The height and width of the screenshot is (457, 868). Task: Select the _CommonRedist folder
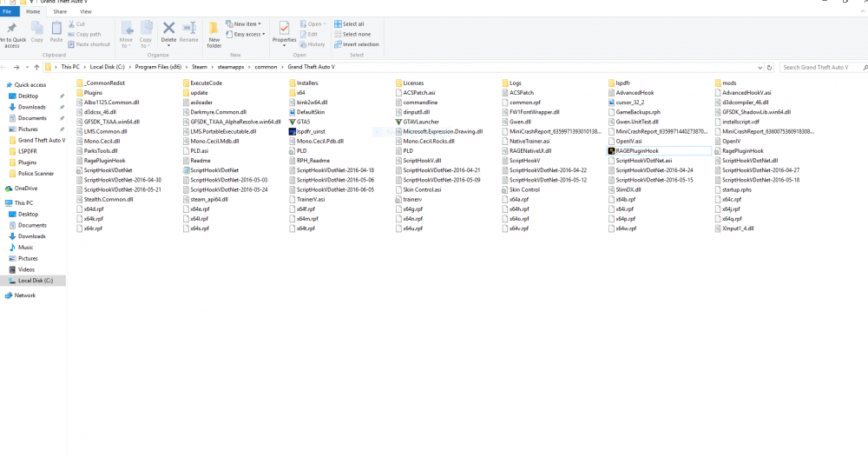(101, 83)
